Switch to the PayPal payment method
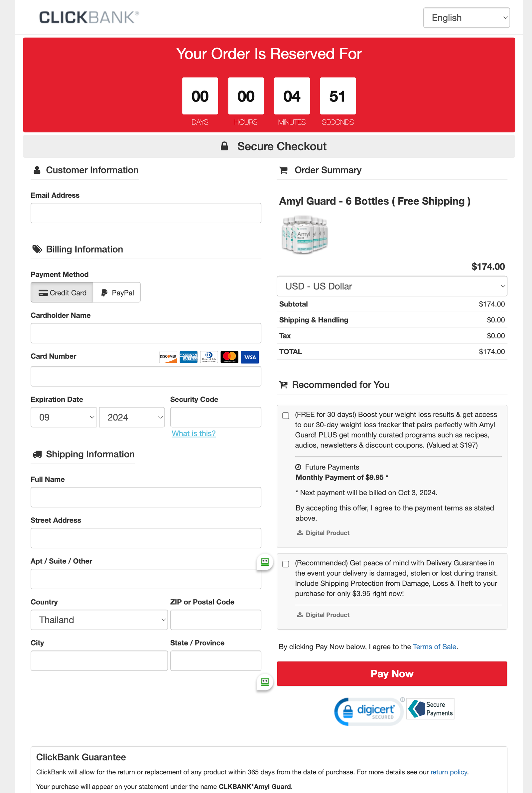 [x=117, y=293]
